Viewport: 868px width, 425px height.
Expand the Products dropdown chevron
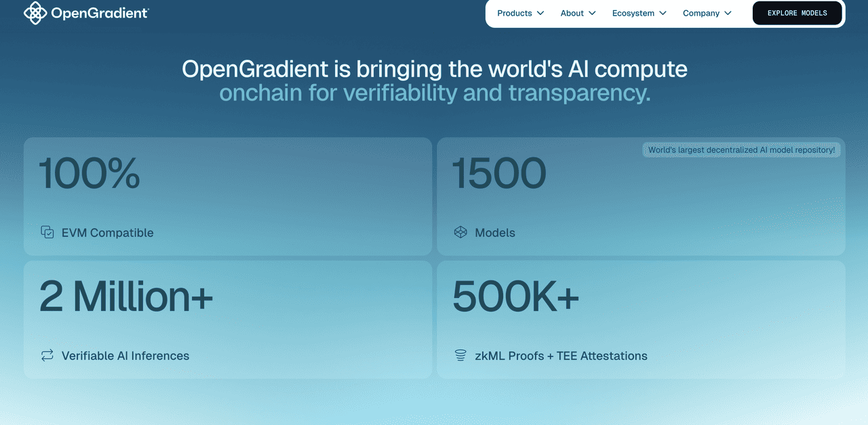(x=540, y=14)
